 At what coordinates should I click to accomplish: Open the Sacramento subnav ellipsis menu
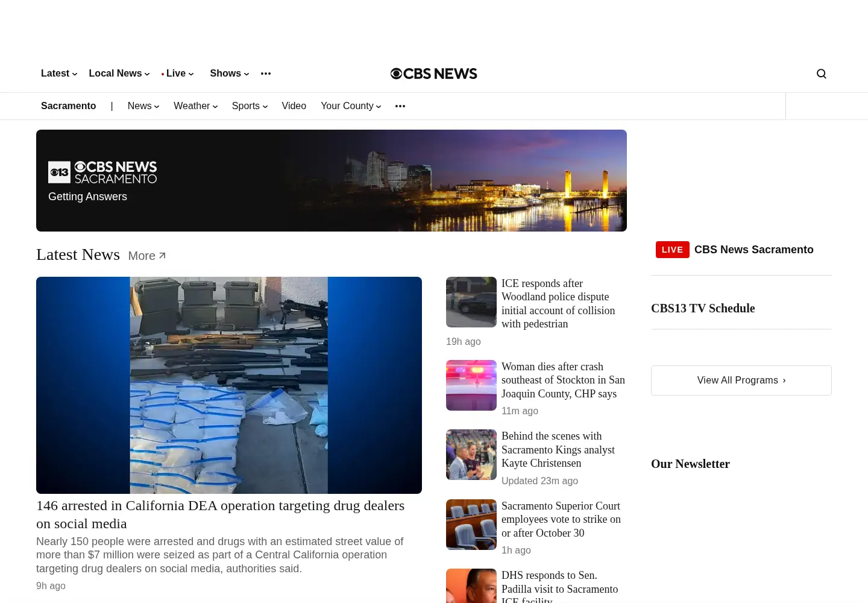coord(400,106)
